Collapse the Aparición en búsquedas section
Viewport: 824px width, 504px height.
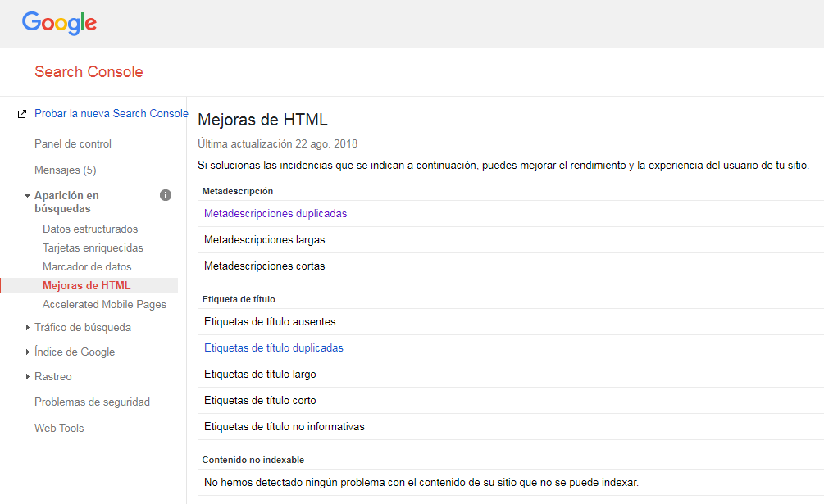(27, 196)
